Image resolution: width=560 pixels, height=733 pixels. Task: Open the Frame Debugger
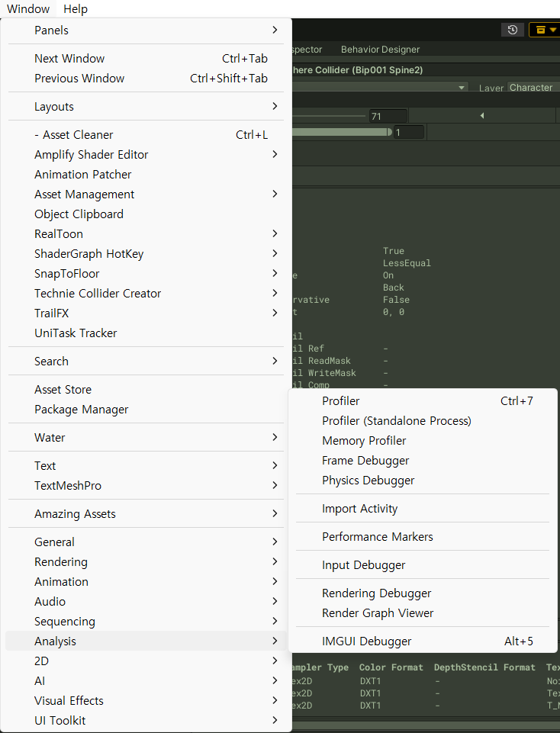[423, 461]
